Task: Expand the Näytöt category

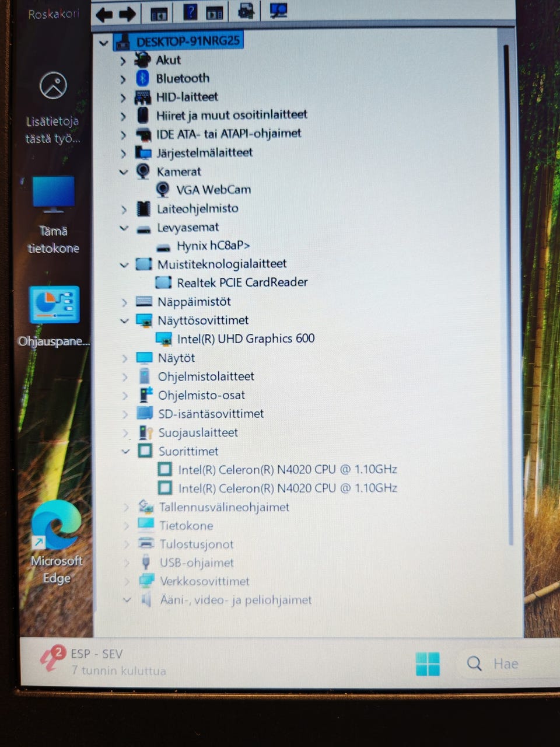Action: point(124,358)
